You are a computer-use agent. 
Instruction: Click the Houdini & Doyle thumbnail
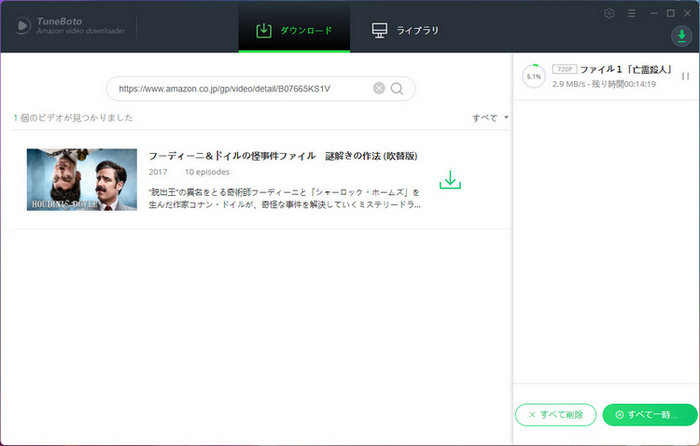click(x=82, y=179)
